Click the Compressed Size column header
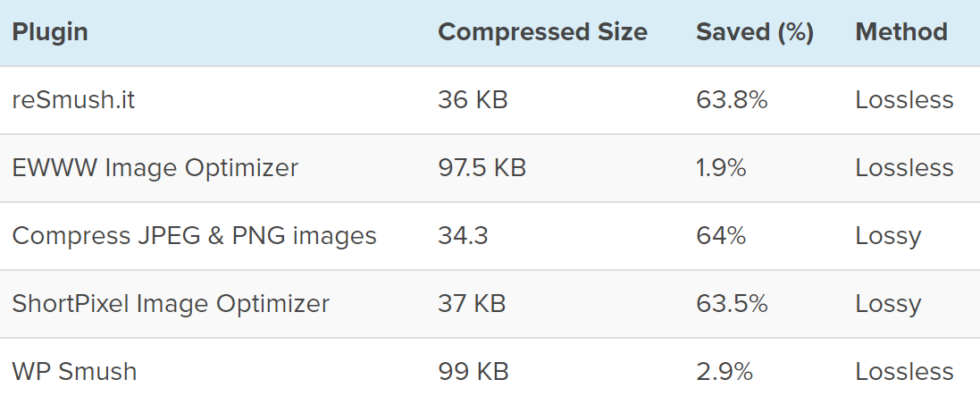 542,32
